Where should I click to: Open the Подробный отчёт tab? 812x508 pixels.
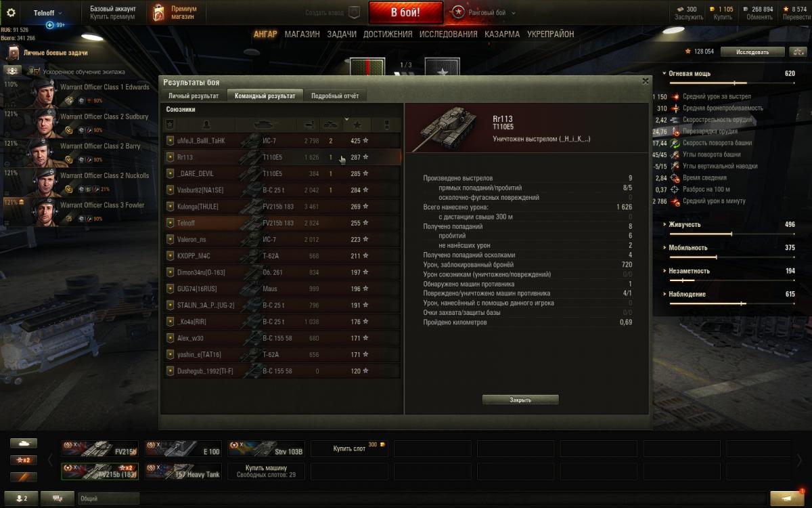click(x=335, y=96)
